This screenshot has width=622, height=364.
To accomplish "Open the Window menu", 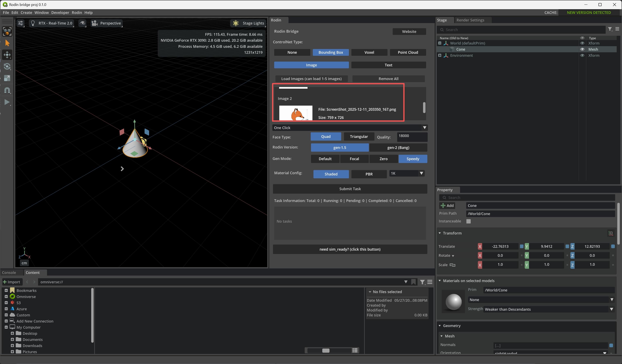I will (42, 13).
